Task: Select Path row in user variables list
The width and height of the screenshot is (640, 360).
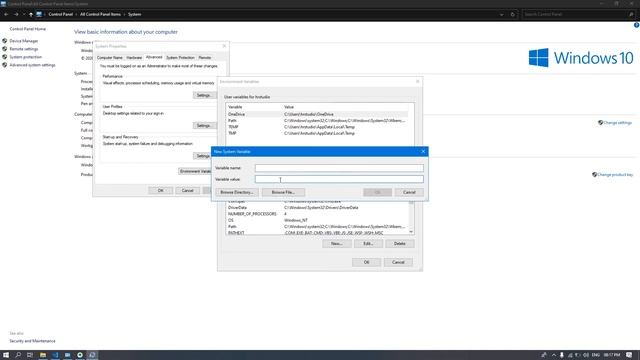Action: pos(317,121)
